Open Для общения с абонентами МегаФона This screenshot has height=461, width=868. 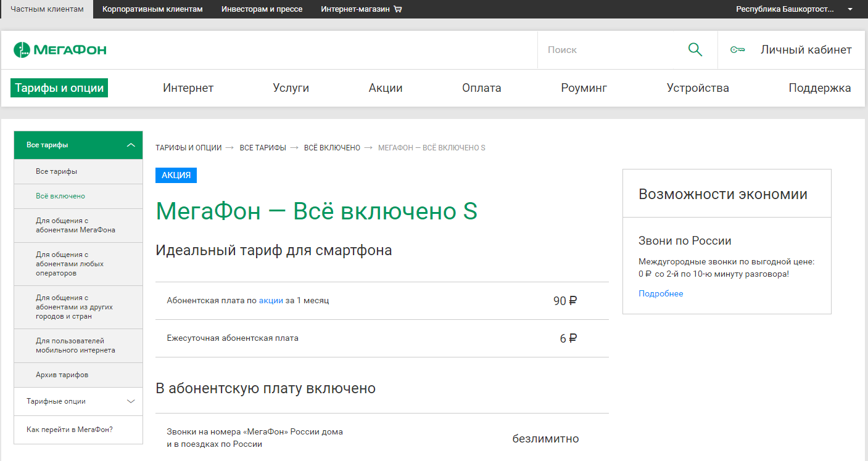coord(78,226)
